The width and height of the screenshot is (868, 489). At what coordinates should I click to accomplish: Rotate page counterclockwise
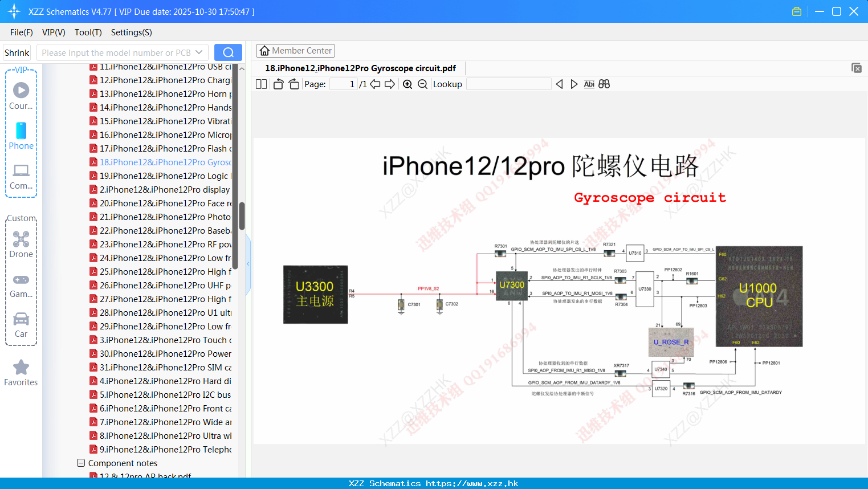(x=278, y=84)
